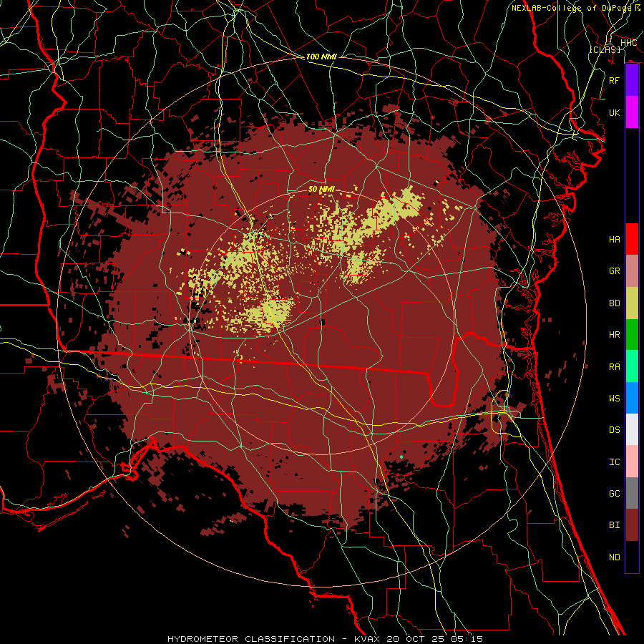Click the 100 NMI range ring label
The width and height of the screenshot is (644, 644).
pyautogui.click(x=321, y=57)
